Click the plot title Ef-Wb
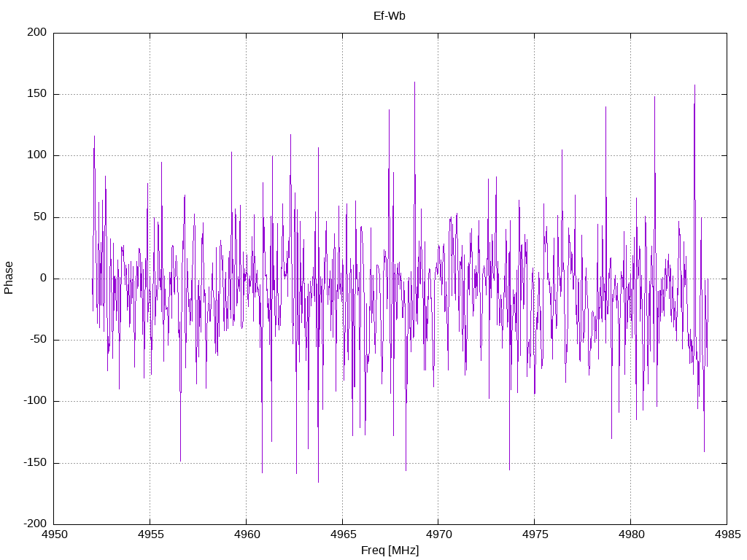 390,16
